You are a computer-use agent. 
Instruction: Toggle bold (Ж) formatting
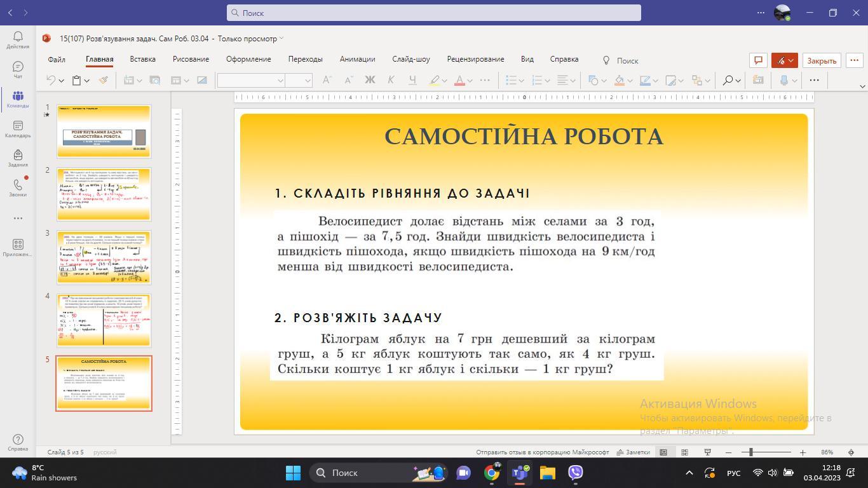370,80
